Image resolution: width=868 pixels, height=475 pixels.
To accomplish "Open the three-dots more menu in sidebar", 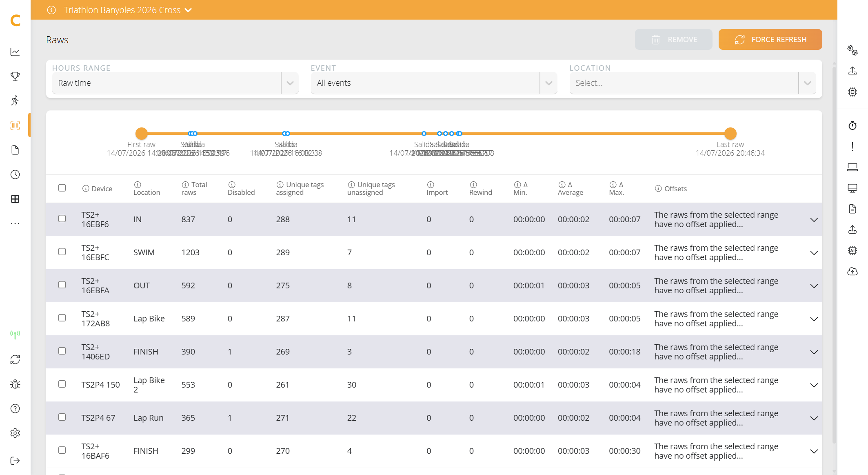I will coord(15,223).
